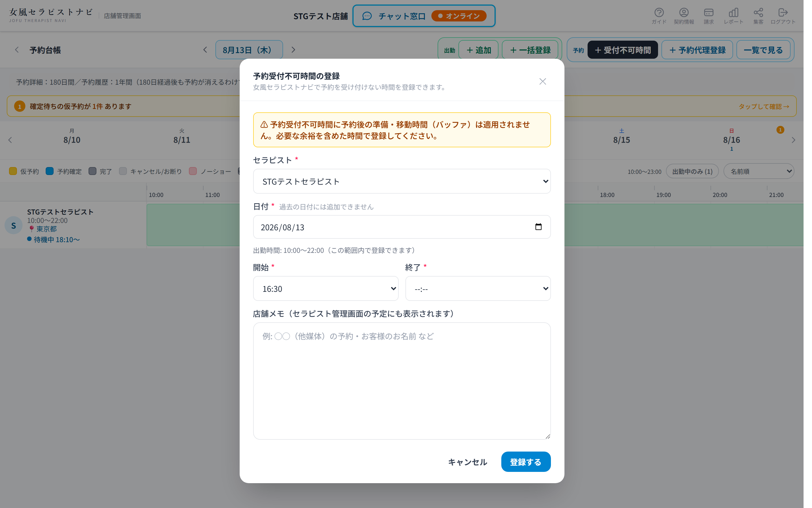Click the 2026/08/13 date input field

[x=402, y=227]
